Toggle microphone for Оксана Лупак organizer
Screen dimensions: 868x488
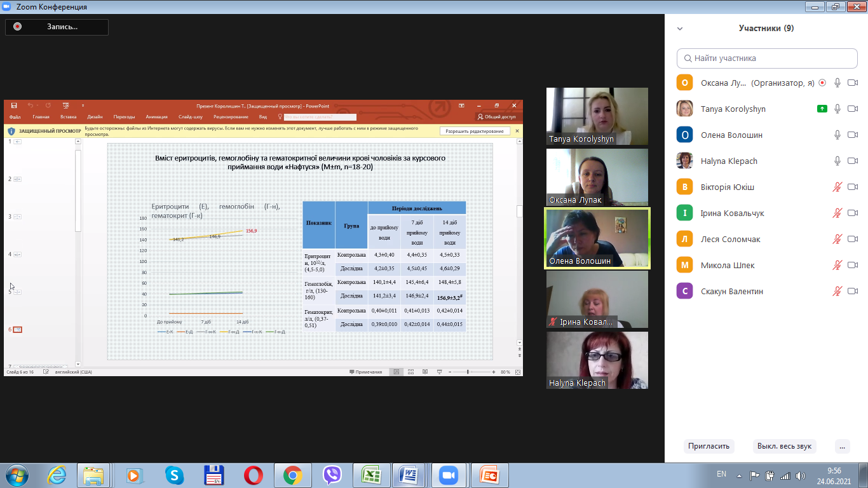point(837,83)
